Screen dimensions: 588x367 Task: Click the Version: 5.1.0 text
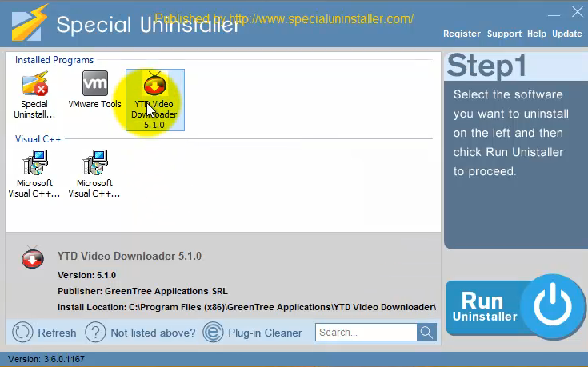tap(86, 275)
